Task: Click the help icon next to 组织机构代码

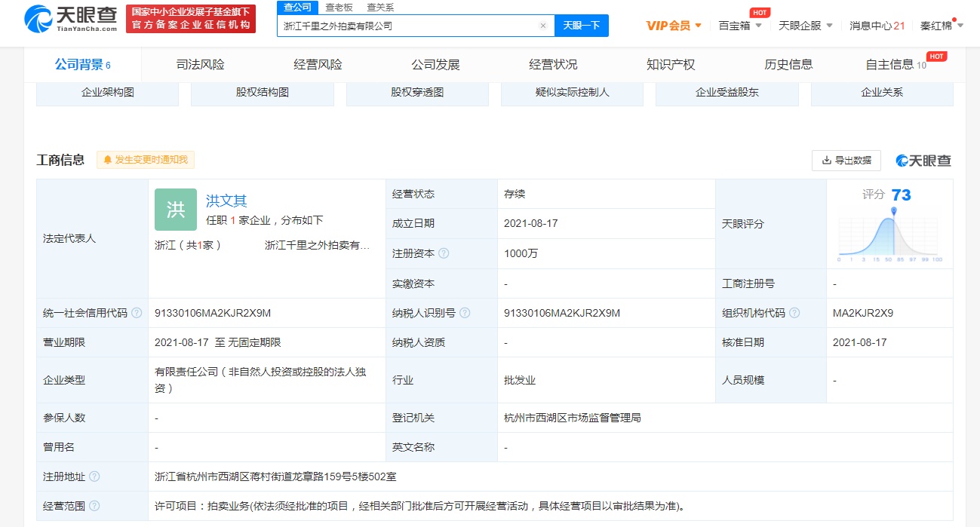Action: point(794,313)
